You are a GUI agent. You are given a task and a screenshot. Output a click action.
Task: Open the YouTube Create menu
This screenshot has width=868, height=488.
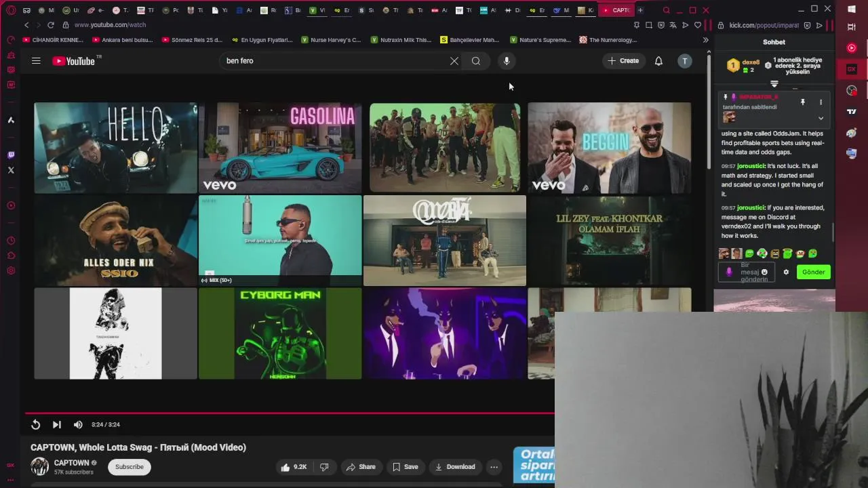pos(623,61)
